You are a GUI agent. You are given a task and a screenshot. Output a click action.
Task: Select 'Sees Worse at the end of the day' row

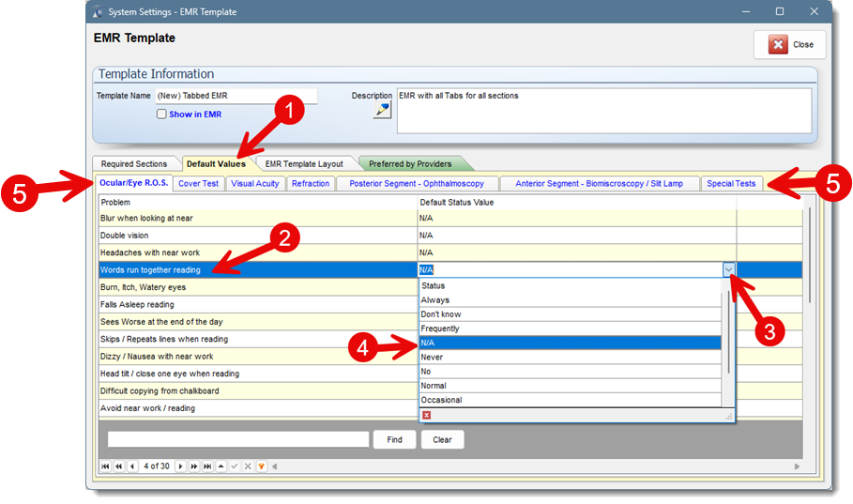pyautogui.click(x=258, y=322)
